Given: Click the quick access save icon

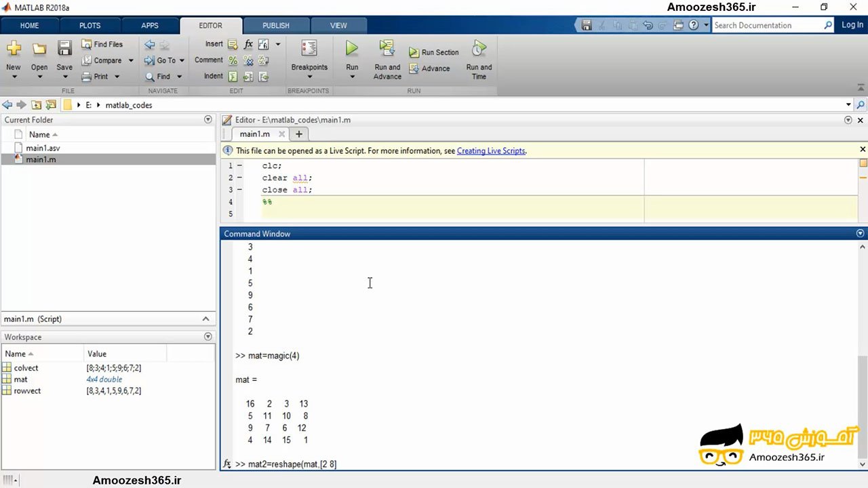Looking at the screenshot, I should pyautogui.click(x=587, y=25).
